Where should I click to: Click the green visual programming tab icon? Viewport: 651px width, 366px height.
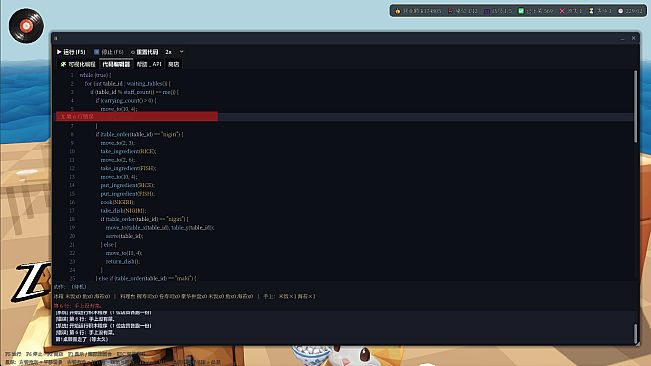pyautogui.click(x=64, y=64)
